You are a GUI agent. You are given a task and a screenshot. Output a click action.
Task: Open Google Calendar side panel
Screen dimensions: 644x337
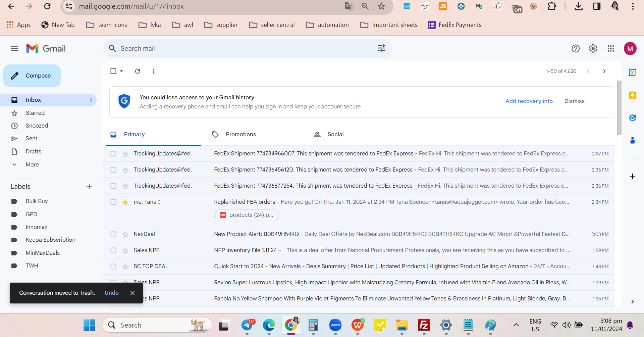(x=633, y=73)
